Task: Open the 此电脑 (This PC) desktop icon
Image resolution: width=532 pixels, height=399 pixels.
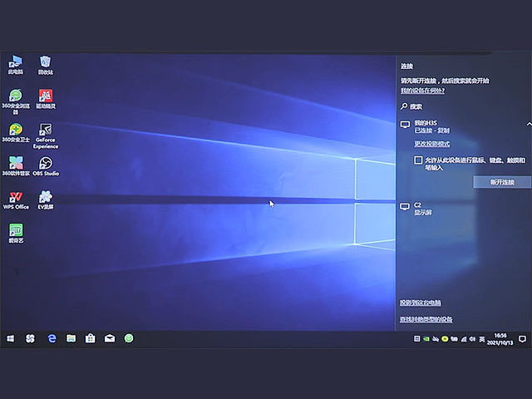Action: [16, 65]
